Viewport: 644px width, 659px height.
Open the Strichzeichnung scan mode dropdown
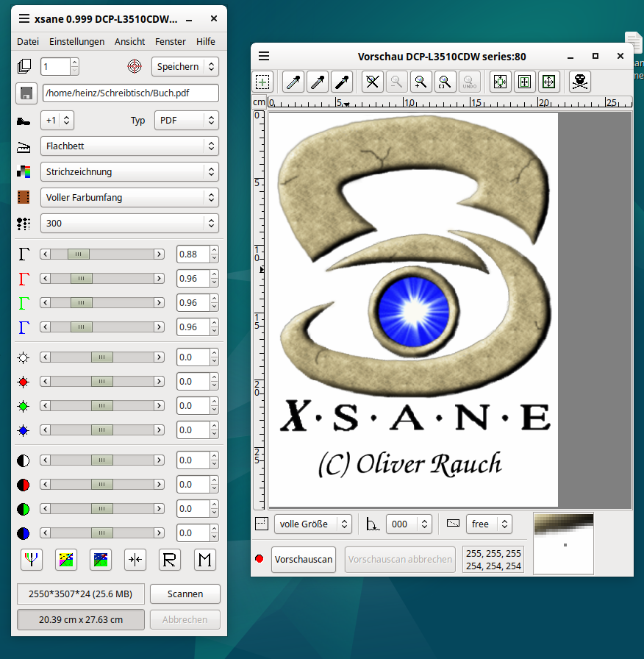129,171
